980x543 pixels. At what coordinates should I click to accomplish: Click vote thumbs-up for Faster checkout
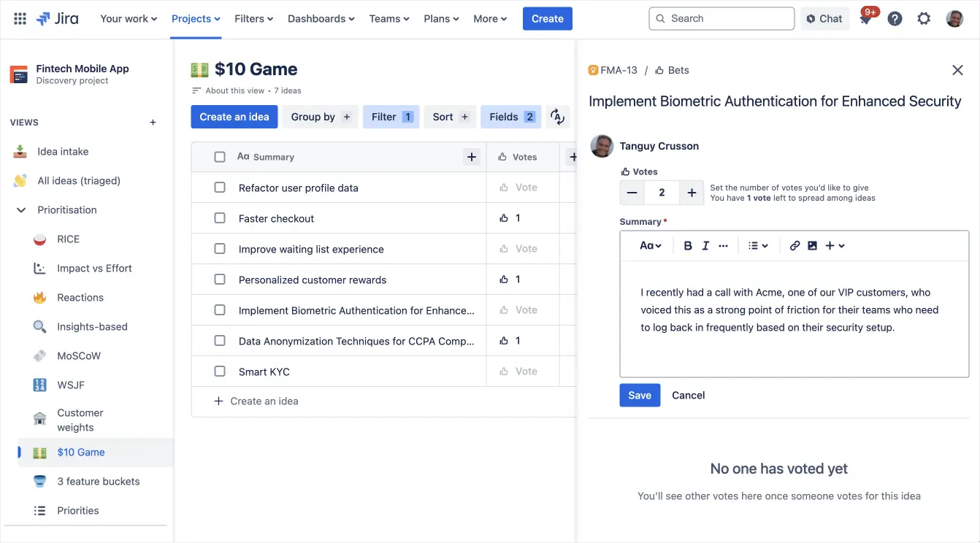click(x=503, y=218)
